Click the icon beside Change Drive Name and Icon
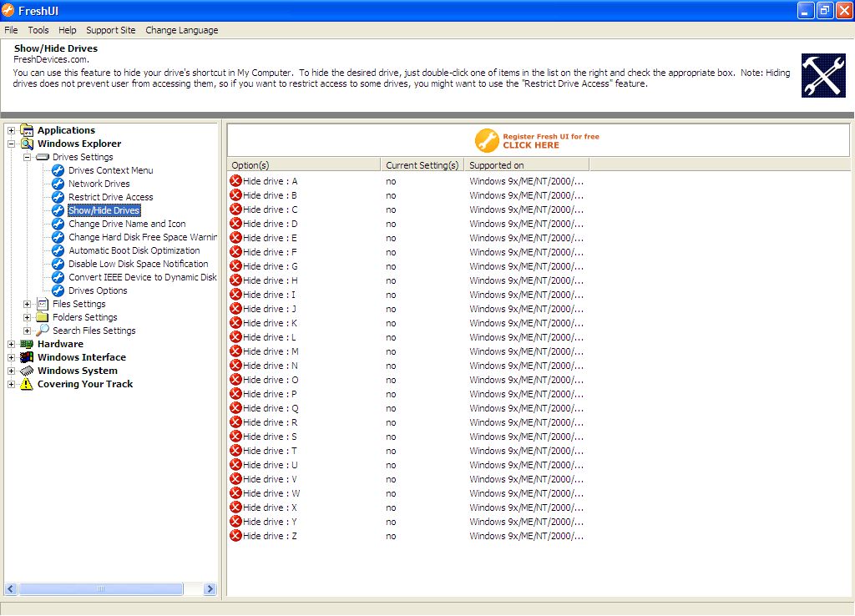 [58, 224]
